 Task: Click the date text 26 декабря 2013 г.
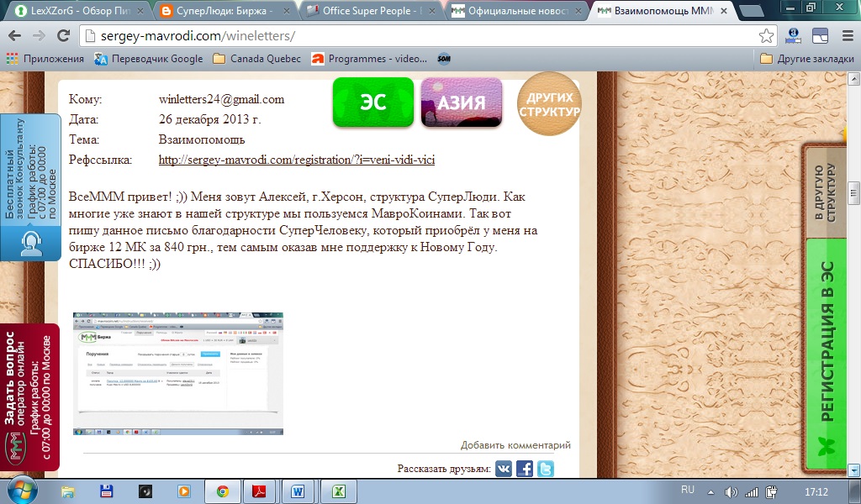pos(209,119)
